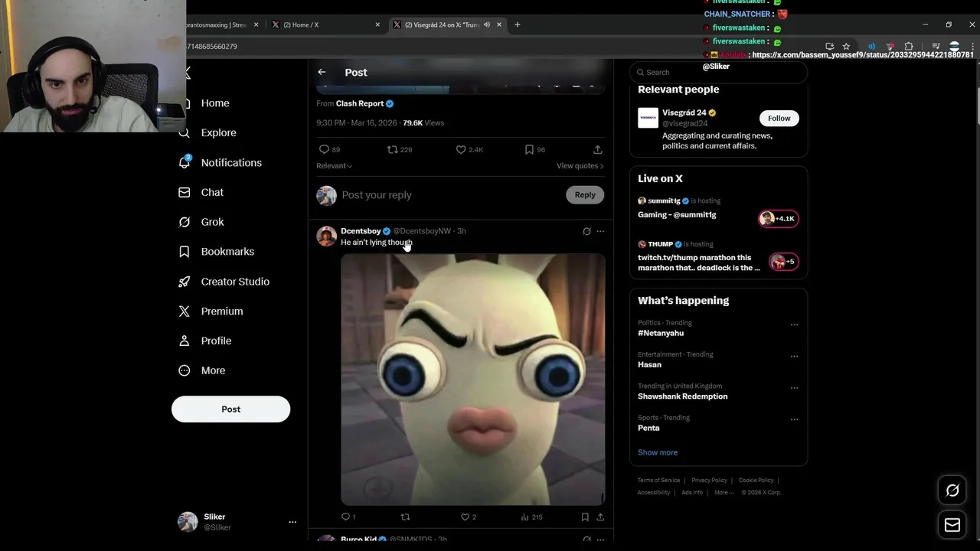
Task: Open Creator Studio page
Action: click(x=235, y=282)
